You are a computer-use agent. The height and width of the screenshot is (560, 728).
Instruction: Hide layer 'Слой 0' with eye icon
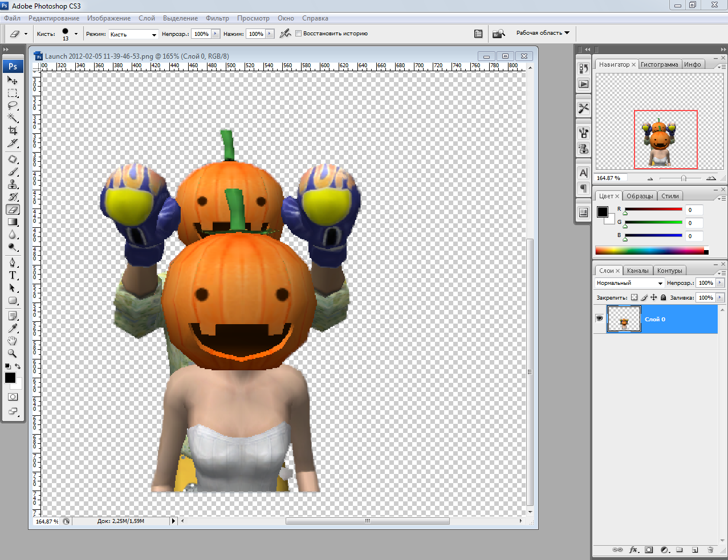[599, 318]
